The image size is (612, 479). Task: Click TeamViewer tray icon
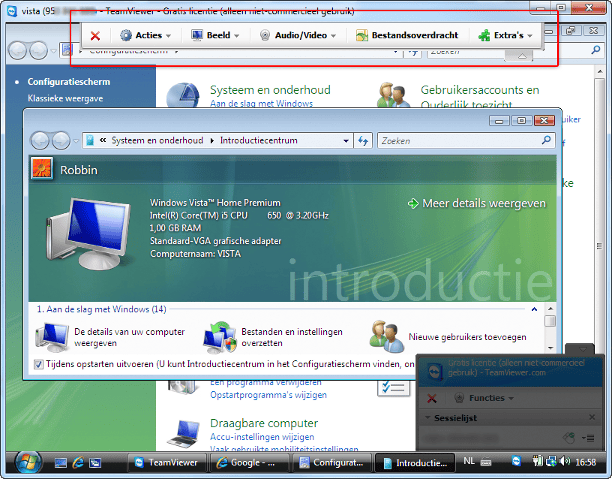coord(516,461)
